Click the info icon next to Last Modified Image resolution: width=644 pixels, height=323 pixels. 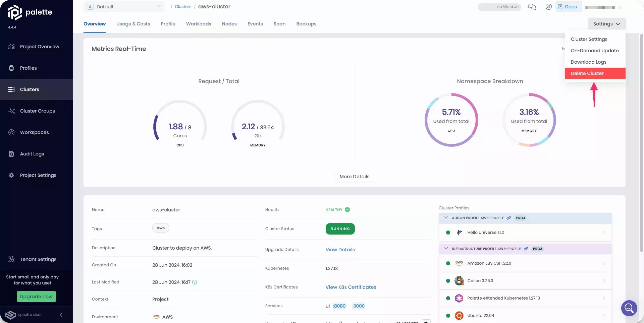195,282
